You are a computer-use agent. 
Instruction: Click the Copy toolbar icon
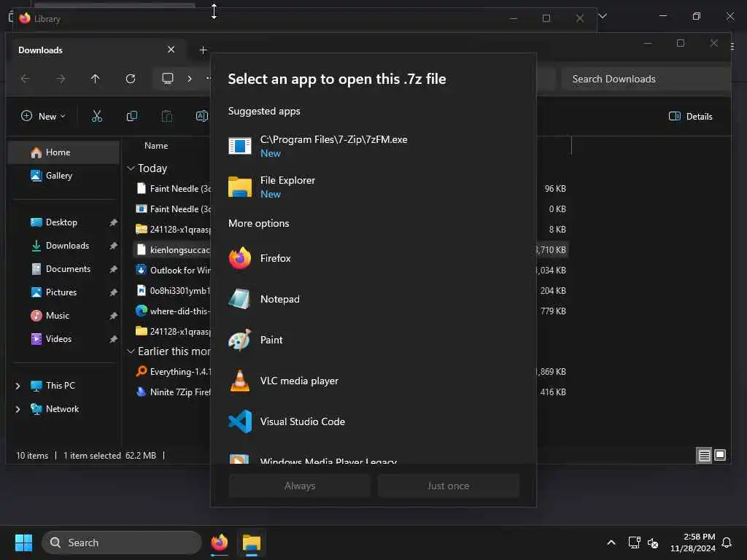pos(132,116)
